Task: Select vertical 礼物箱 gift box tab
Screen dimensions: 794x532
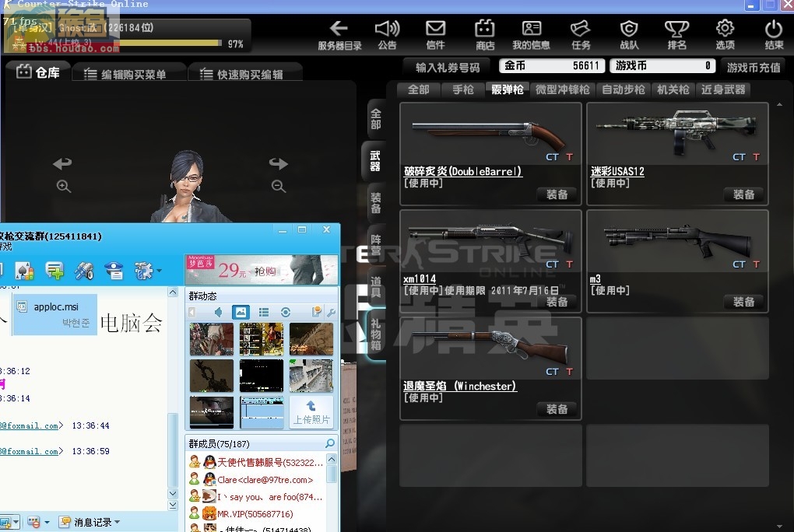Action: click(x=375, y=334)
